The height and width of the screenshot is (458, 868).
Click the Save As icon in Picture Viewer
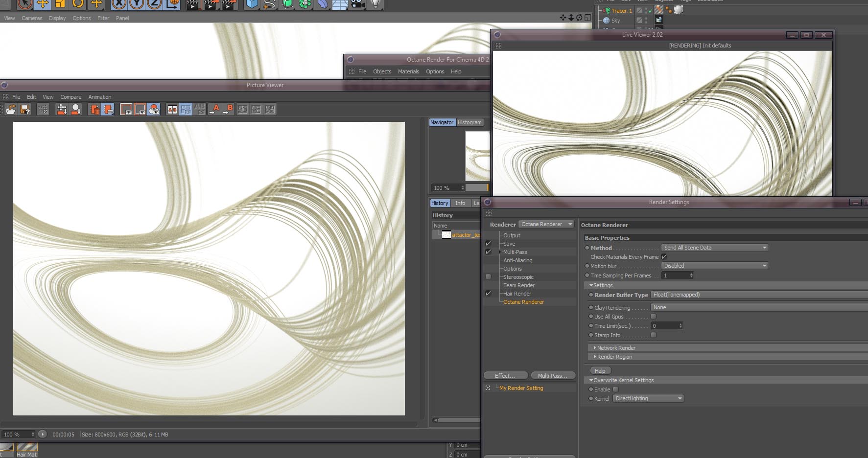[25, 110]
